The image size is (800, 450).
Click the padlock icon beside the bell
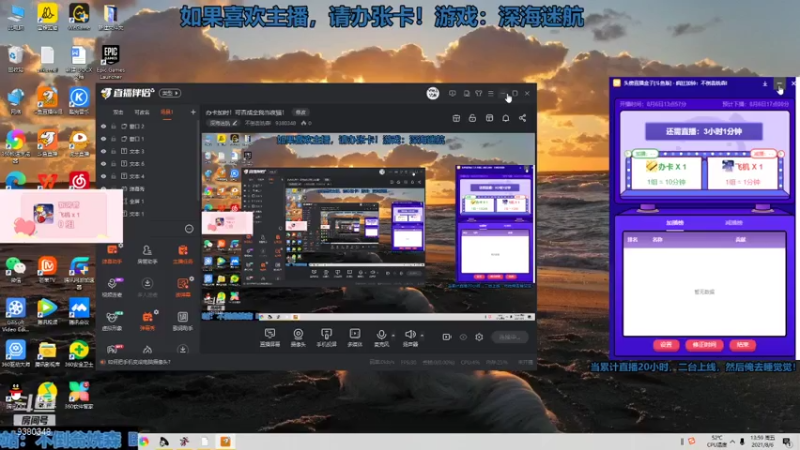coord(472,118)
